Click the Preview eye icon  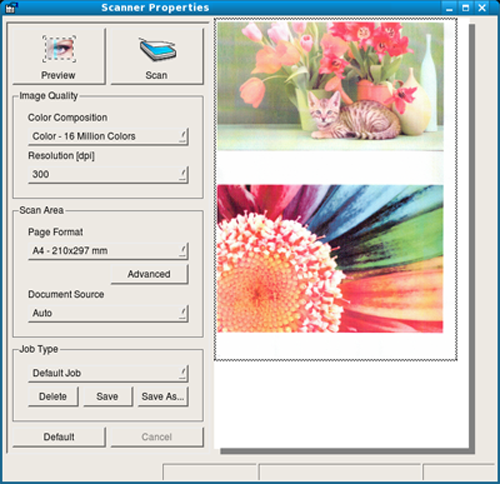click(x=59, y=49)
